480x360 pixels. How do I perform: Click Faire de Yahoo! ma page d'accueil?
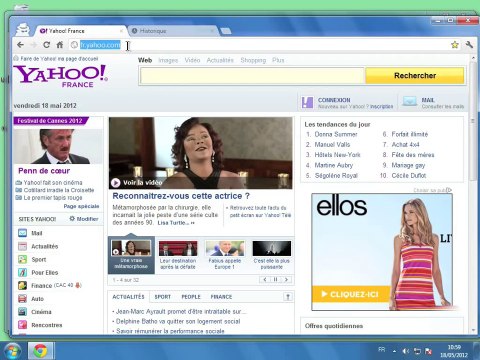[59, 59]
